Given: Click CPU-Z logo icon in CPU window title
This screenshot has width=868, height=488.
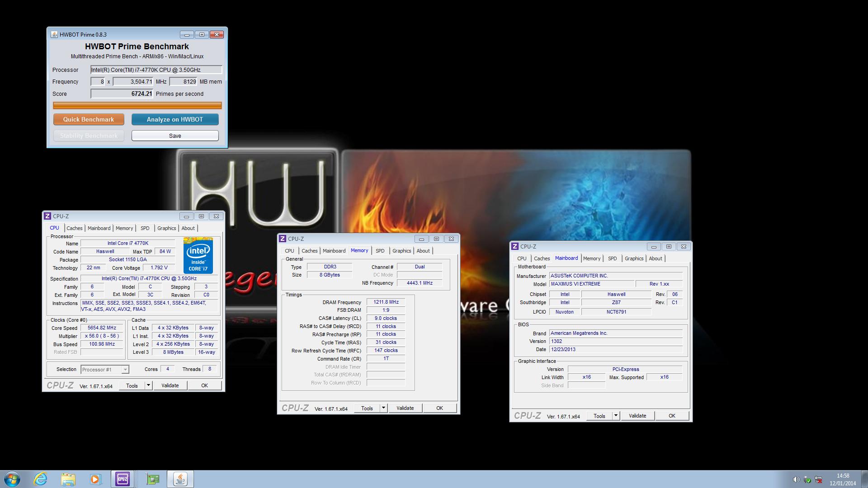Looking at the screenshot, I should [x=47, y=216].
